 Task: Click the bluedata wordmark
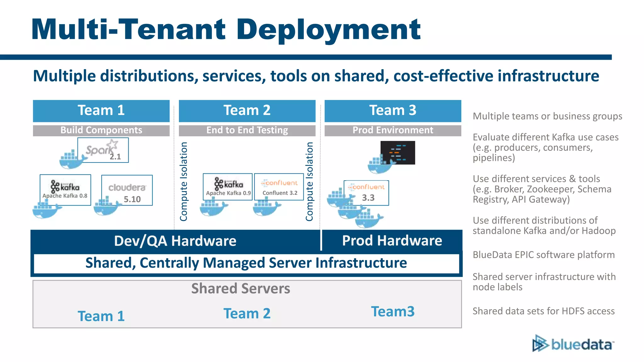[x=582, y=345]
